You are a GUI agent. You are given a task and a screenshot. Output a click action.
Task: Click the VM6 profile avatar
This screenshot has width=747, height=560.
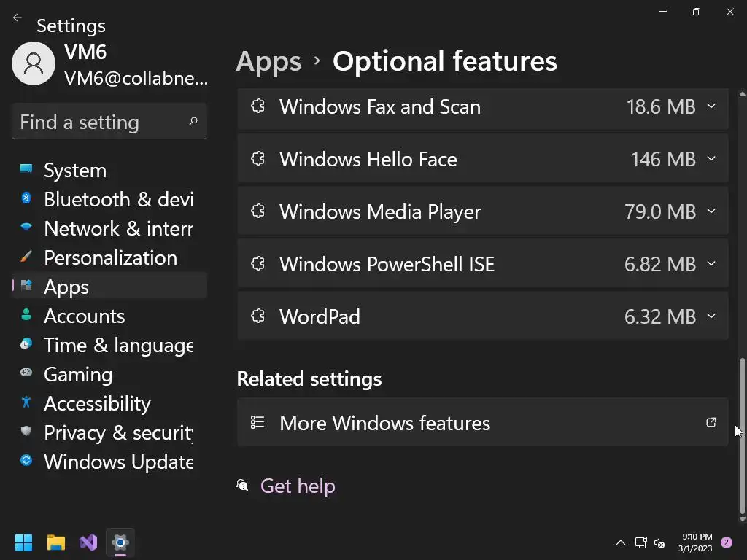(x=34, y=63)
